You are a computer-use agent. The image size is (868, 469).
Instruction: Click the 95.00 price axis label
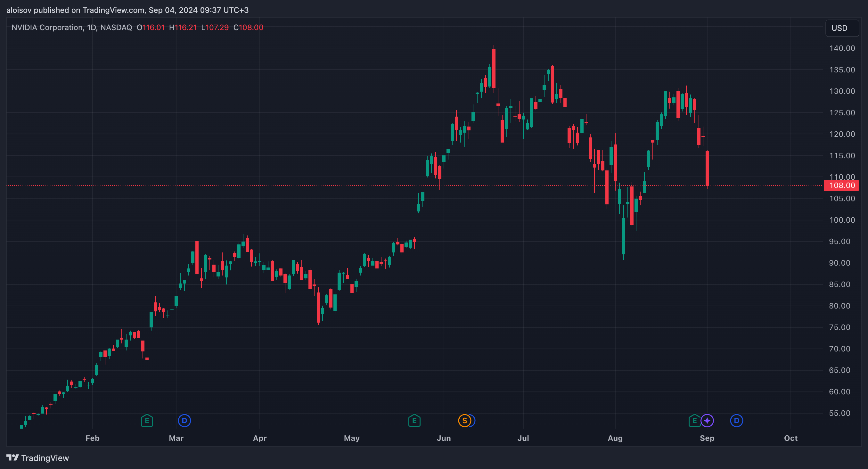click(839, 242)
